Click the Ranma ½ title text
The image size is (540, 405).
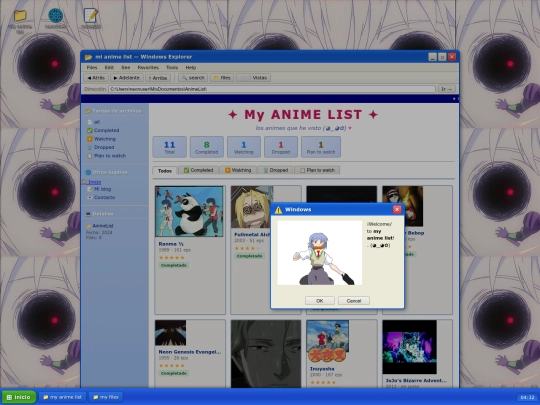[x=171, y=244]
